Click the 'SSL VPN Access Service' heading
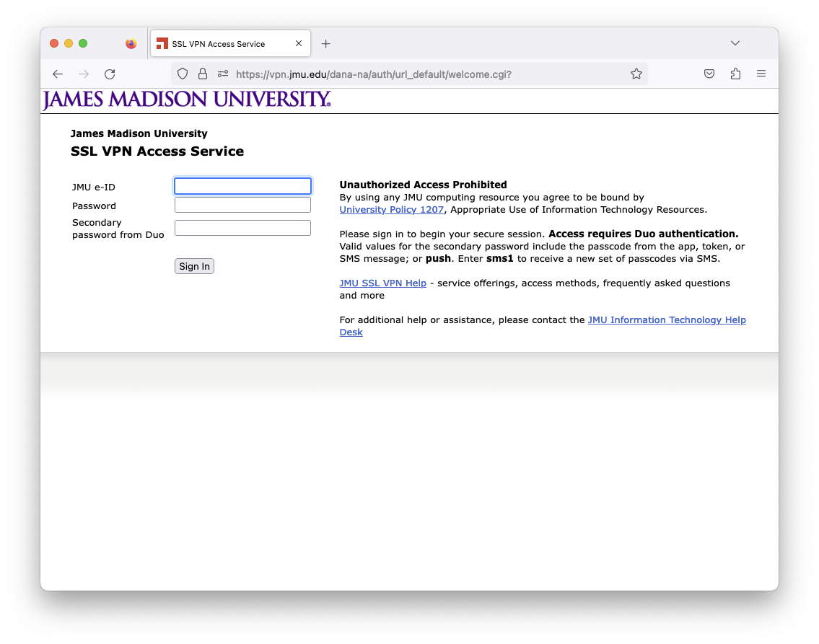Screen dimensions: 819x644 (x=157, y=151)
